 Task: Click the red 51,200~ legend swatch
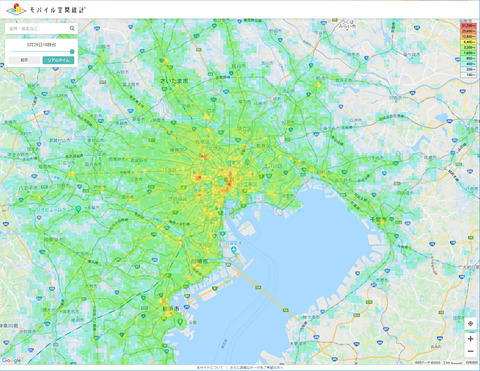(x=469, y=25)
